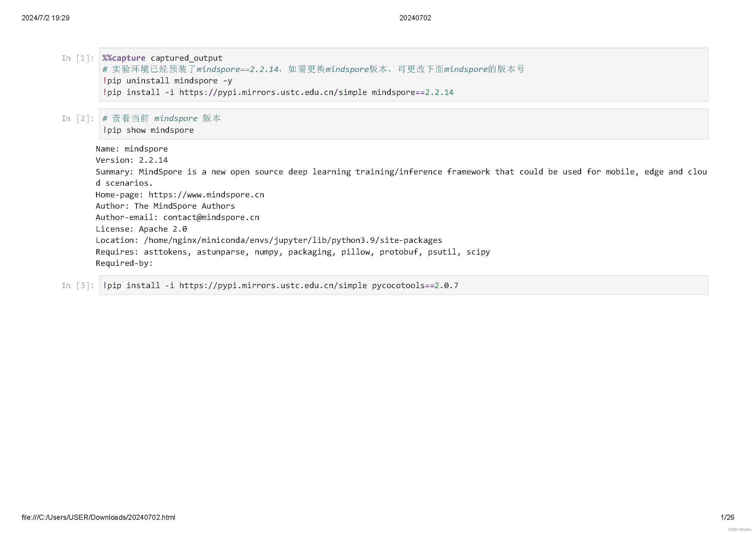Image resolution: width=756 pixels, height=534 pixels.
Task: Open the https://www.mindspore.cn home-page link
Action: point(206,195)
